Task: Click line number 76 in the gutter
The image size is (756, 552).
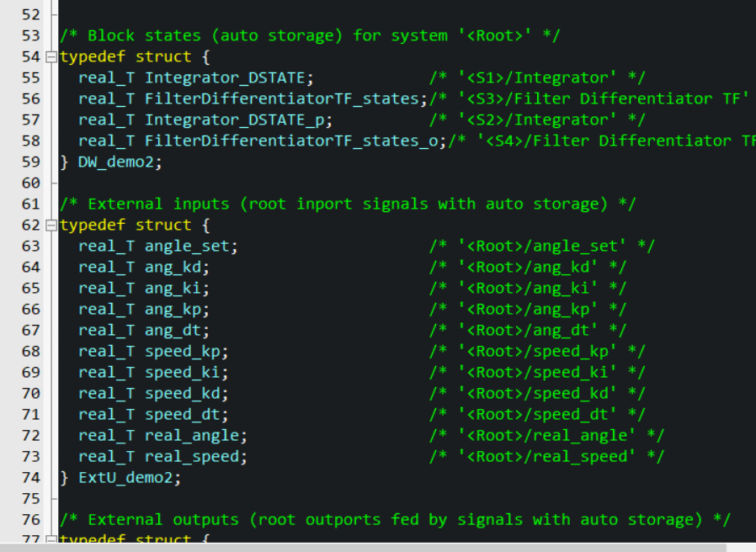Action: [30, 519]
